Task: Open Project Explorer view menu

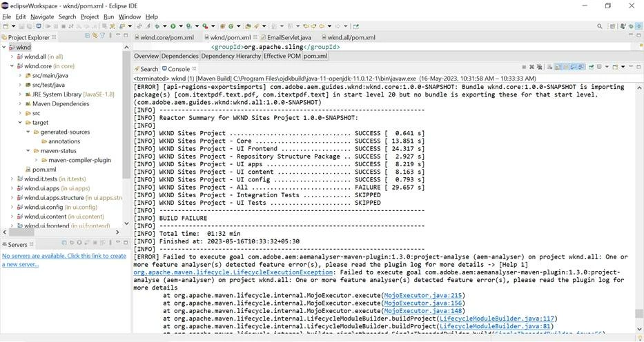Action: [x=110, y=36]
